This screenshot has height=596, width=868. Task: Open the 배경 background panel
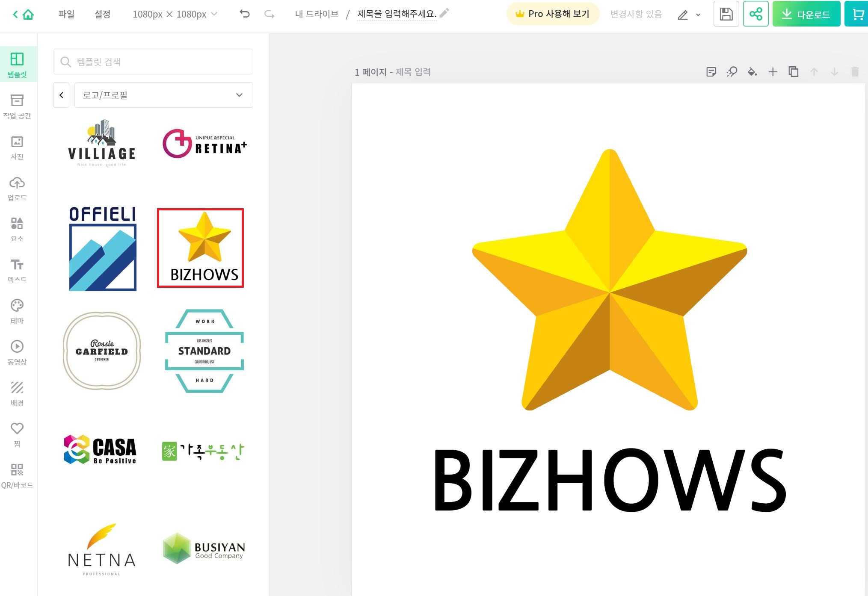(x=17, y=394)
